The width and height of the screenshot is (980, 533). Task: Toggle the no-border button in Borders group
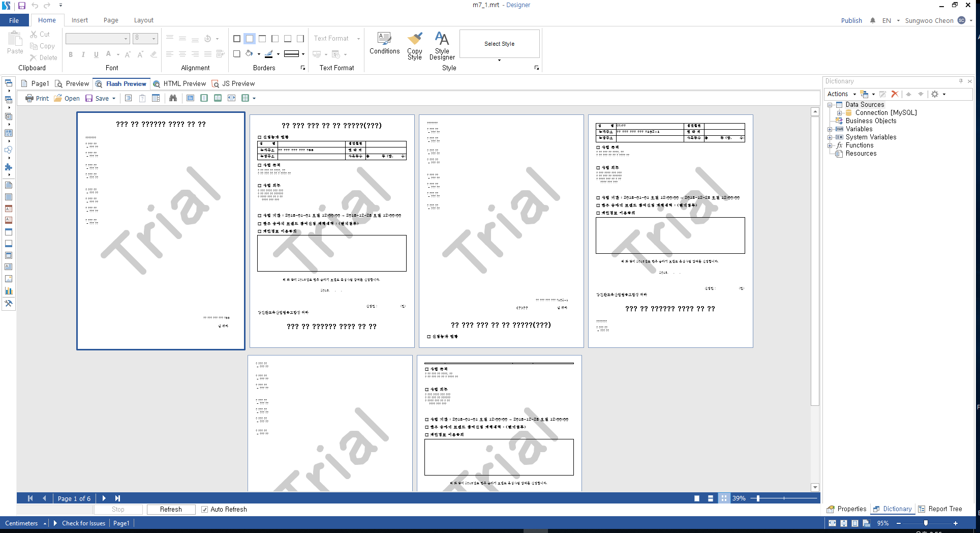(x=250, y=39)
